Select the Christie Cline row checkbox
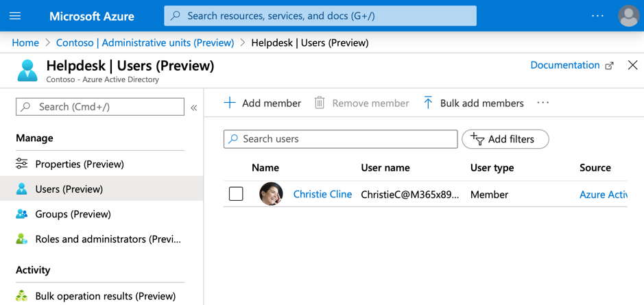 pos(236,194)
